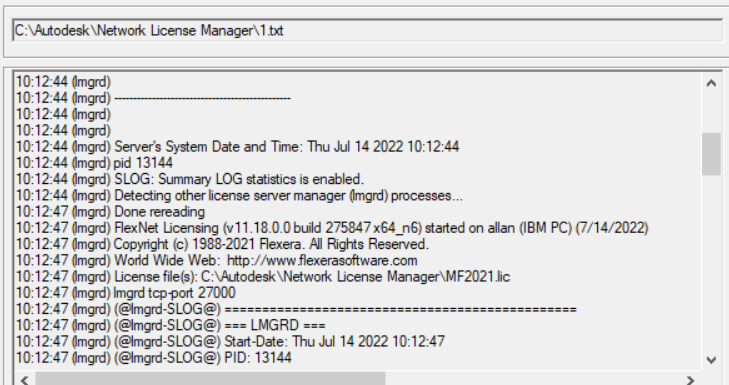Click vertical scrollbar track below the thumb
Image resolution: width=729 pixels, height=385 pixels.
pyautogui.click(x=711, y=263)
